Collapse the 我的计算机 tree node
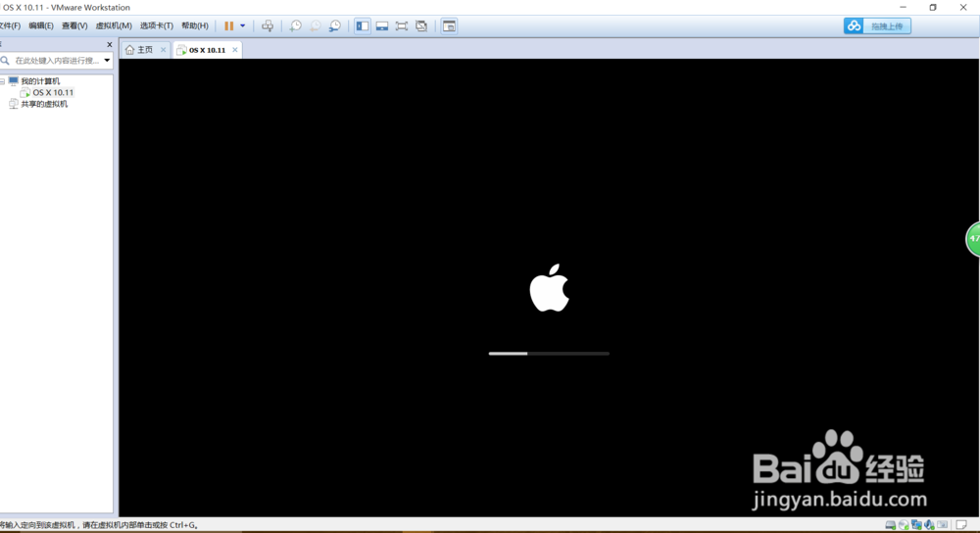 click(x=3, y=81)
